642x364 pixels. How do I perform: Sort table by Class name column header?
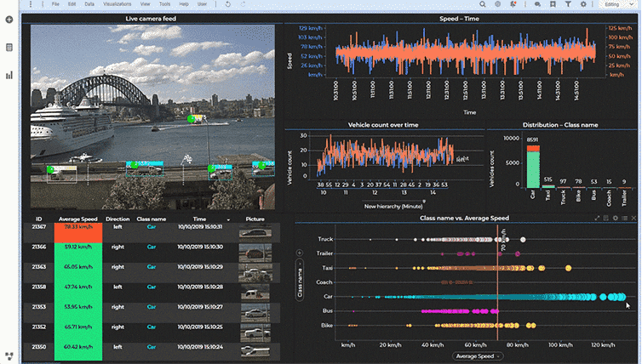tap(152, 219)
